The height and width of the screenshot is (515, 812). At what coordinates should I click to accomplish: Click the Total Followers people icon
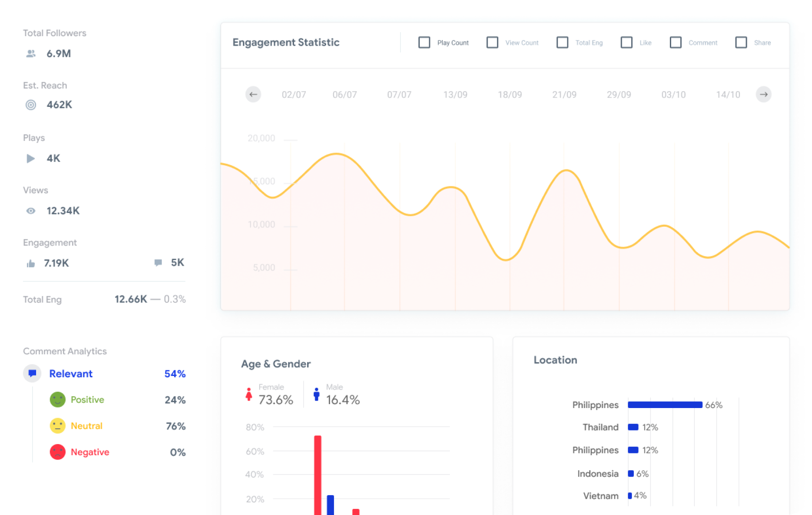point(31,54)
